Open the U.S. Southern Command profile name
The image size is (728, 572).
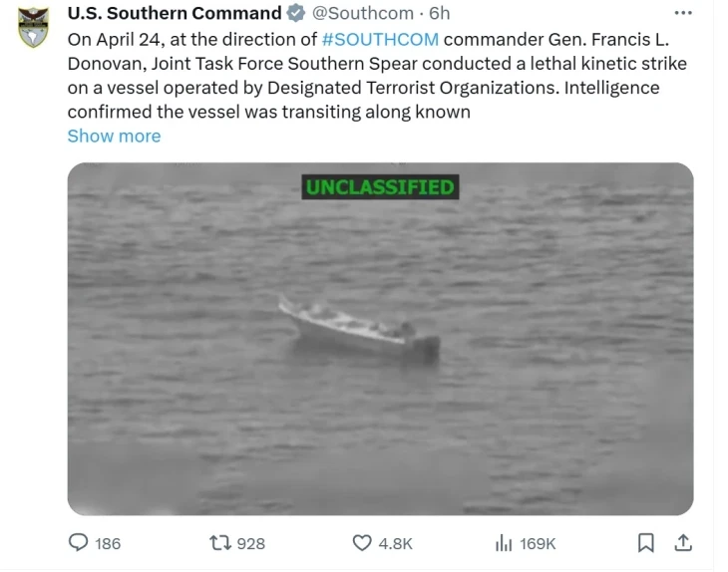(x=175, y=14)
